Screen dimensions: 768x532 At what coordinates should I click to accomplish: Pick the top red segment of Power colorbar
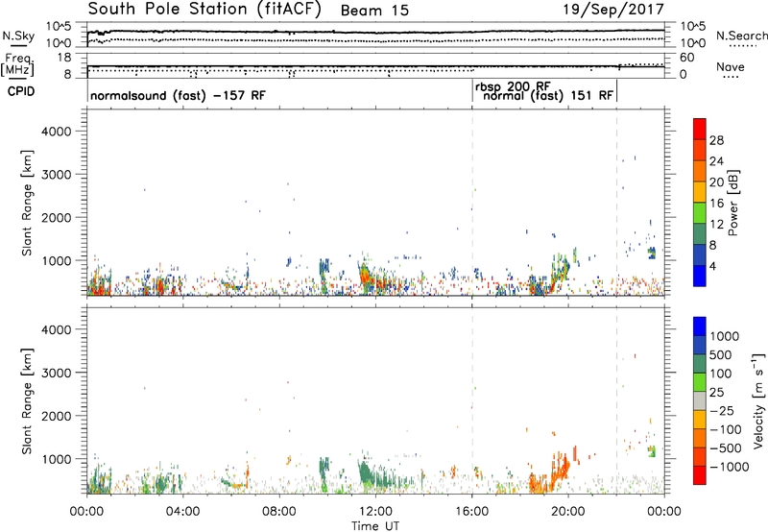pos(700,129)
